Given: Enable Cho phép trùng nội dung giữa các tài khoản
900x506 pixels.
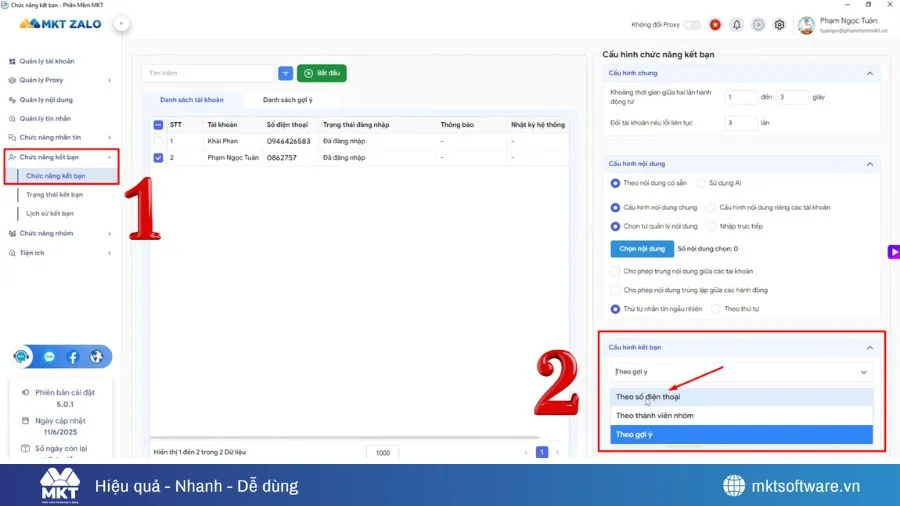Looking at the screenshot, I should click(615, 271).
